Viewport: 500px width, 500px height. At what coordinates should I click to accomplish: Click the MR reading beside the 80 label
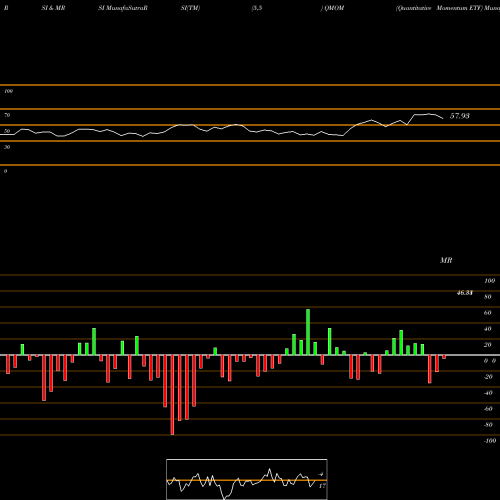(x=465, y=293)
